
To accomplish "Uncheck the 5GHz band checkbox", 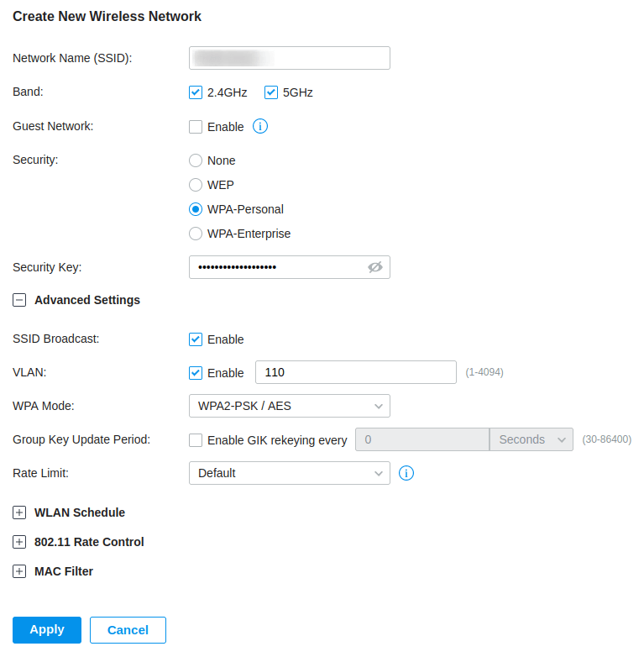I will [271, 92].
